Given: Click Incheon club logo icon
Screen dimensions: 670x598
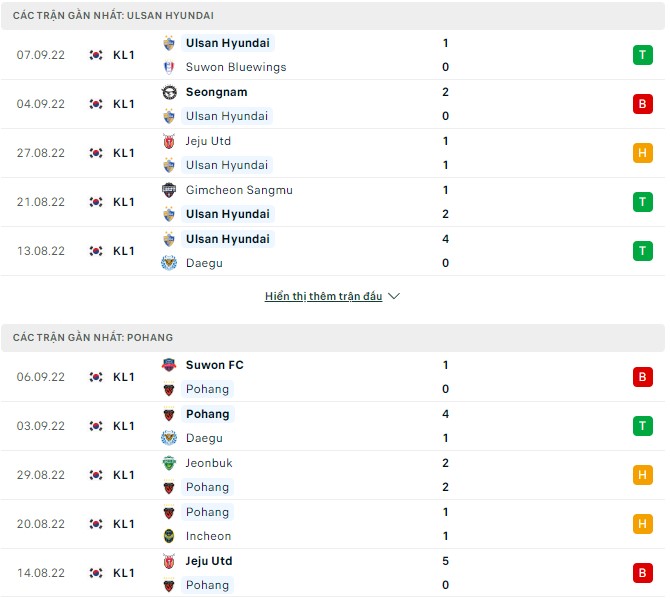Looking at the screenshot, I should pyautogui.click(x=168, y=536).
